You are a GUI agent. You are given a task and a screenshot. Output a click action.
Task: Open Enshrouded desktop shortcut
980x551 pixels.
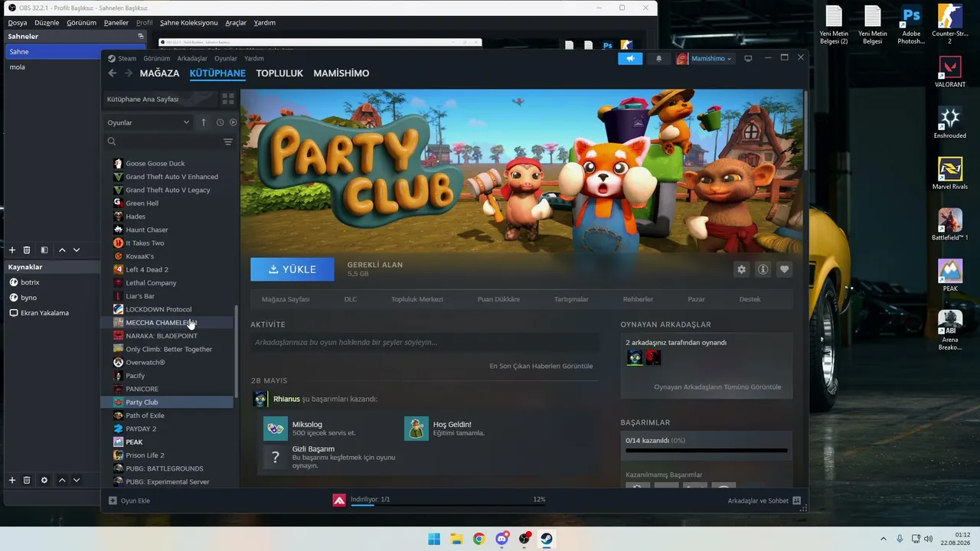[x=950, y=122]
